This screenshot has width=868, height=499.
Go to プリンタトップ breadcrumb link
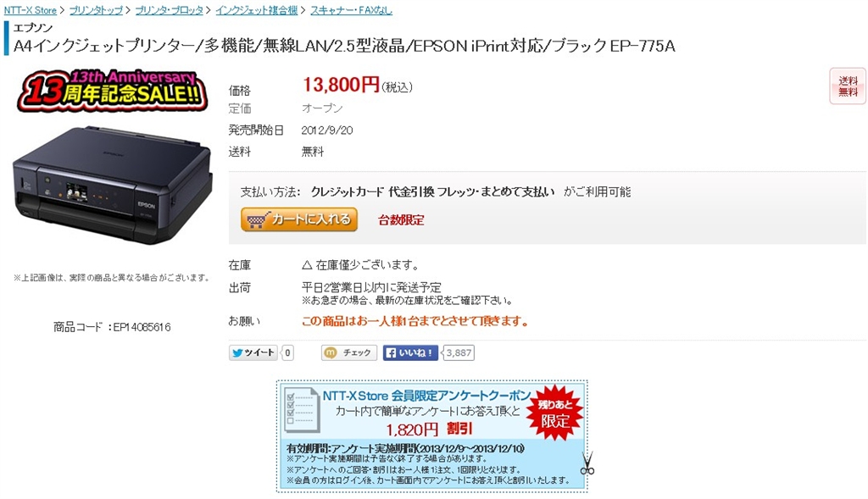tap(97, 10)
